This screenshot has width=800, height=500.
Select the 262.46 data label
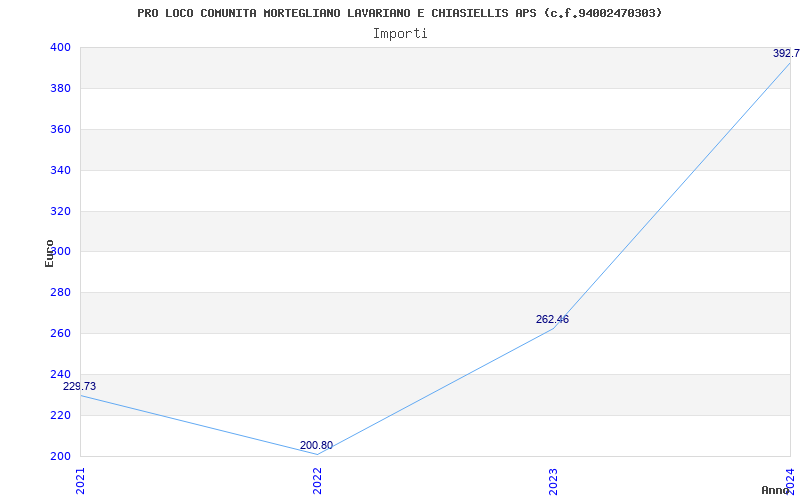tap(553, 319)
